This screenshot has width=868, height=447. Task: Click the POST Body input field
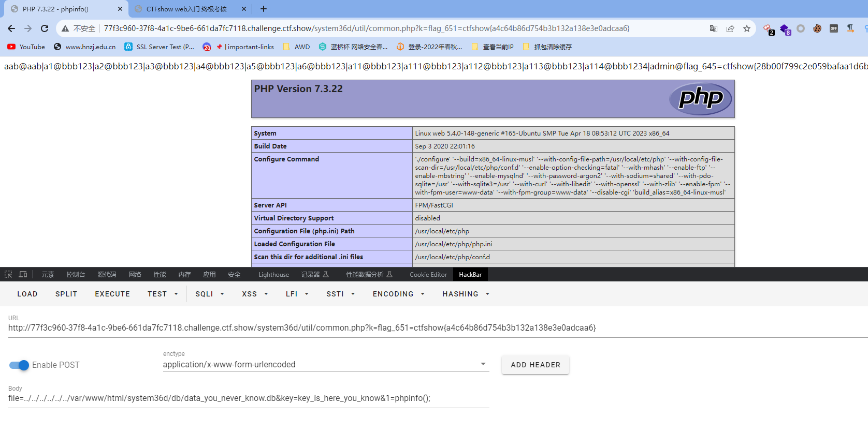tap(249, 398)
